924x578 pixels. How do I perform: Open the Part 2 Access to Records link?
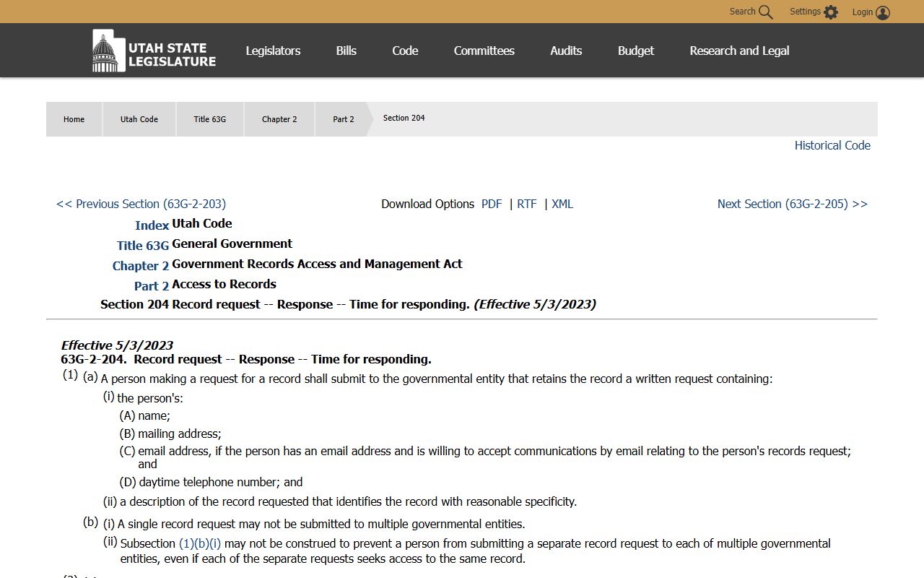(x=152, y=286)
